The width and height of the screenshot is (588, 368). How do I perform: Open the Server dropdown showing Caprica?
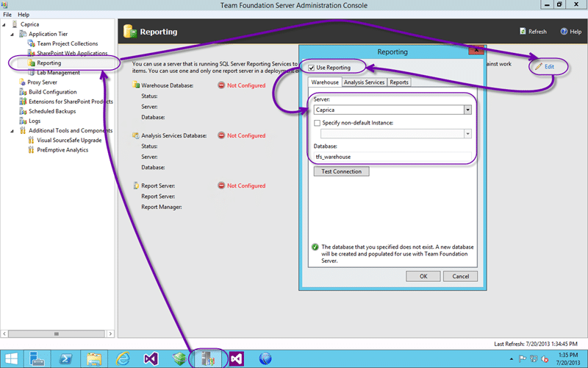click(467, 110)
